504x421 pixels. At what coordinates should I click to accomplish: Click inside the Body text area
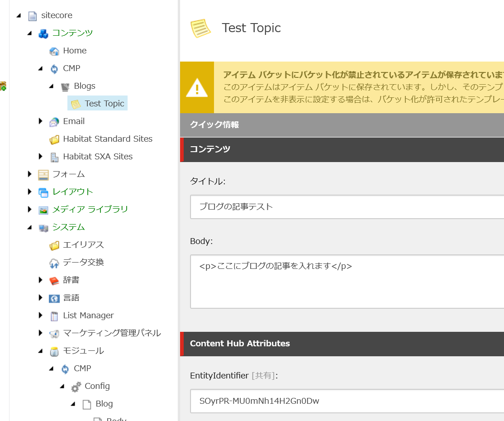pyautogui.click(x=347, y=282)
